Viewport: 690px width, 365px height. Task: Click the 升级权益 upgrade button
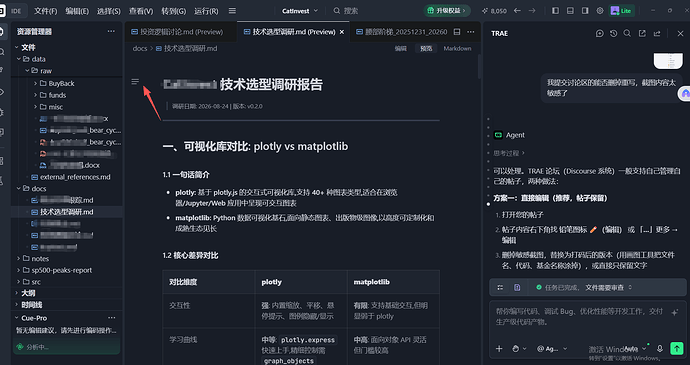click(447, 11)
